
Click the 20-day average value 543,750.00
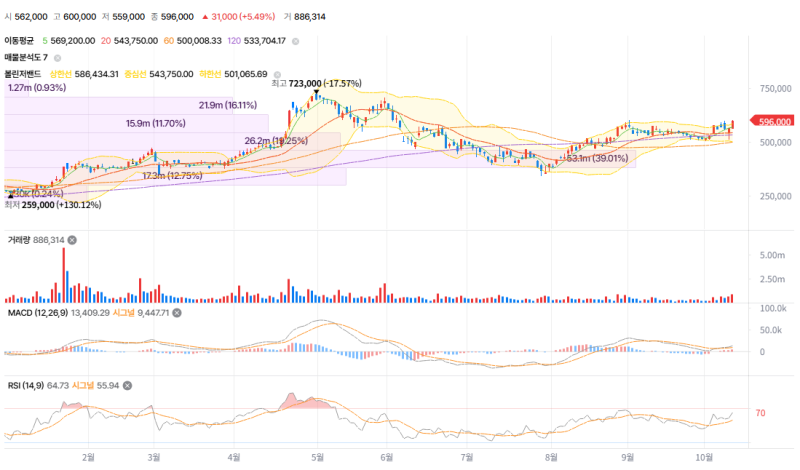(x=136, y=41)
